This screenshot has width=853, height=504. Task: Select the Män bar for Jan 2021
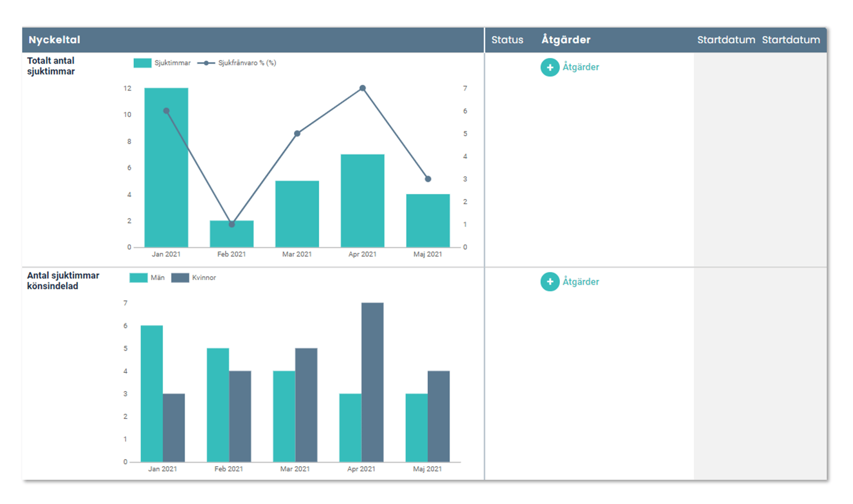152,393
